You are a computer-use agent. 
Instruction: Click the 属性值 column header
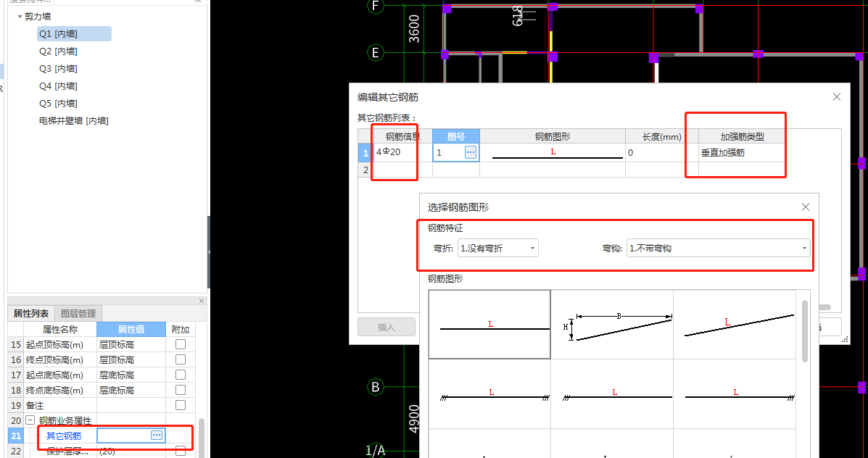pyautogui.click(x=131, y=329)
